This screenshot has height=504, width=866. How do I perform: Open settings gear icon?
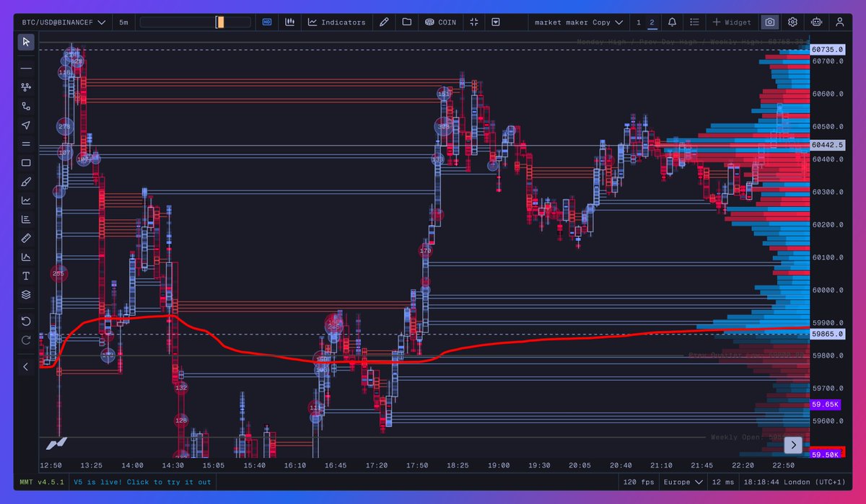pos(793,22)
